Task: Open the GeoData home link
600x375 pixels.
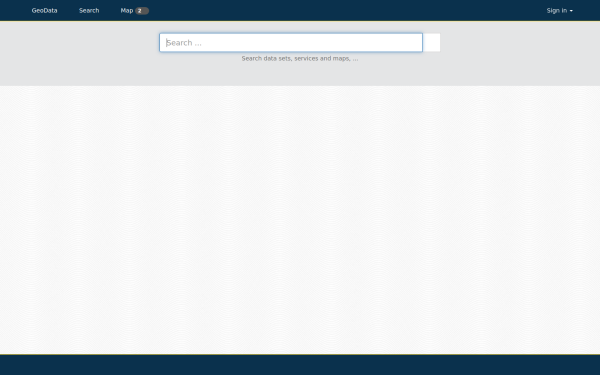Action: 44,10
